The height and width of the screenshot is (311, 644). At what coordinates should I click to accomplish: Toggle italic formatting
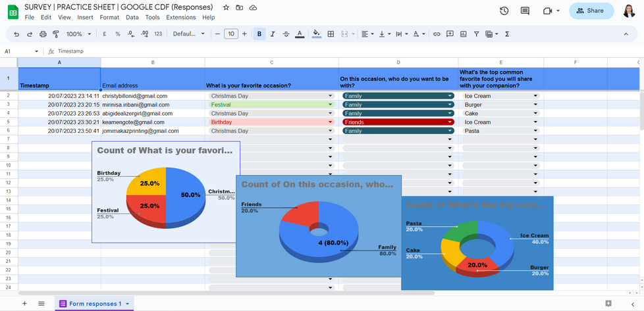click(x=273, y=34)
